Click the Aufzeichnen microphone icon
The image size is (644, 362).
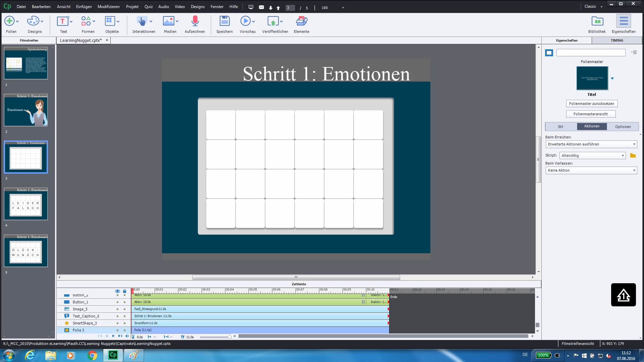195,21
